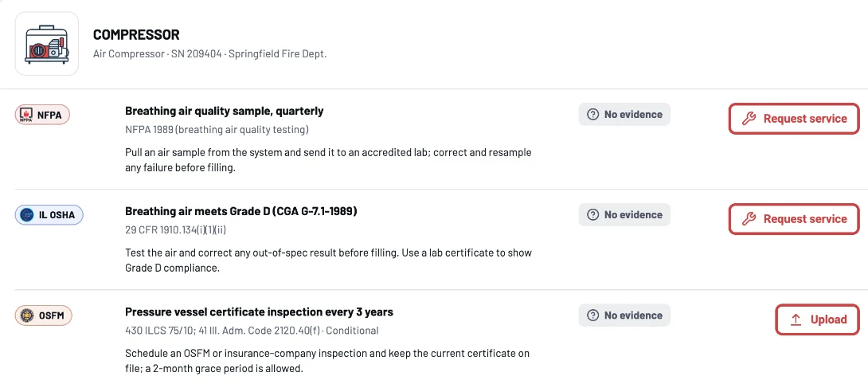Click description starting 'Pull an air sample'
This screenshot has height=388, width=868.
click(328, 160)
